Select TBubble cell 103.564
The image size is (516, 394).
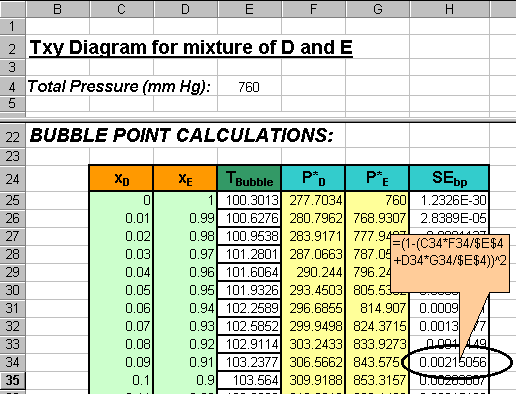[249, 380]
